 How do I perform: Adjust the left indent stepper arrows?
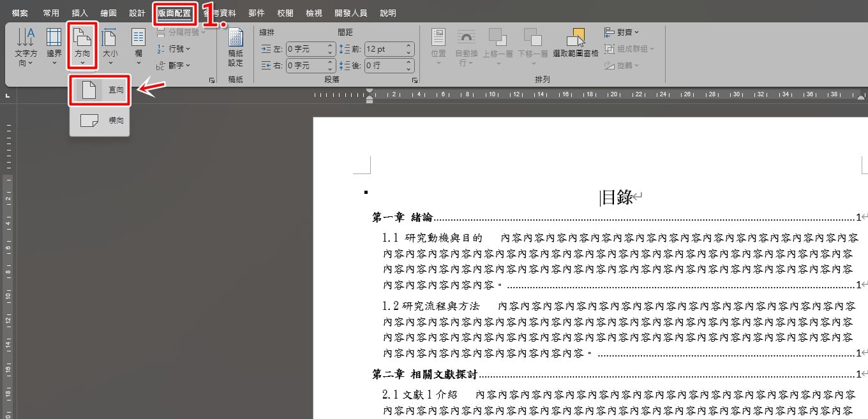point(331,49)
